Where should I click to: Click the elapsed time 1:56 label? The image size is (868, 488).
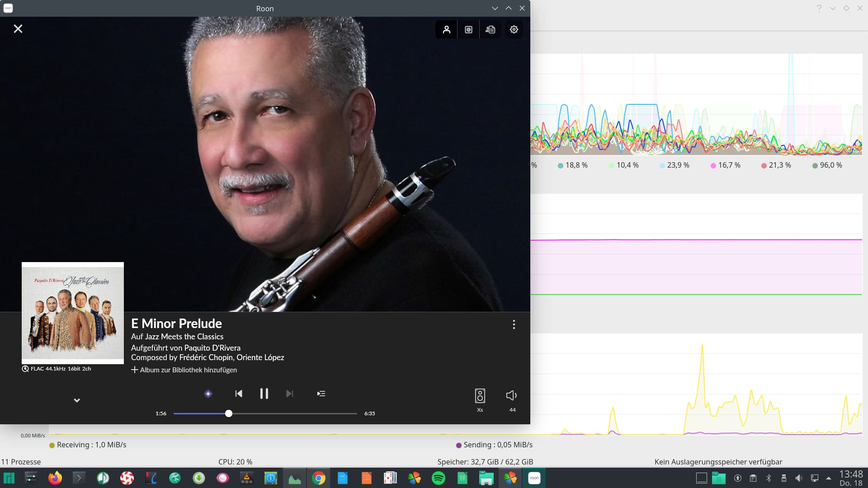pos(161,413)
